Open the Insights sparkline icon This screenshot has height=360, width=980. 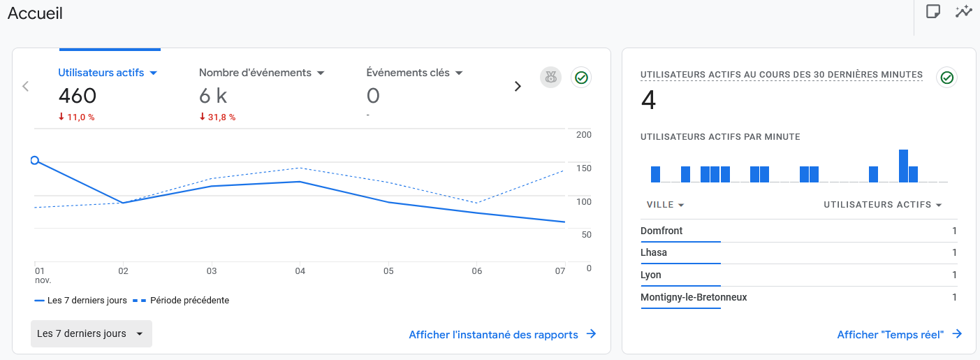(x=964, y=11)
